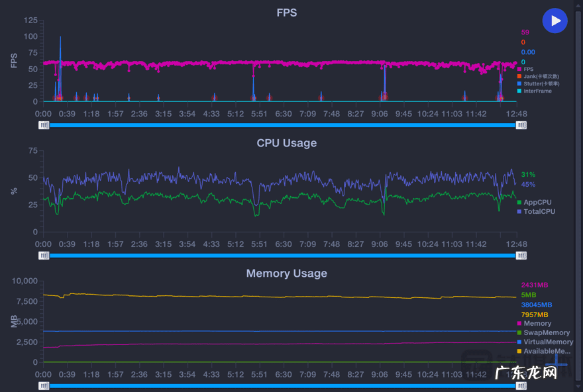This screenshot has width=583, height=392.
Task: Click the FPS chart blue range bar
Action: coord(283,125)
